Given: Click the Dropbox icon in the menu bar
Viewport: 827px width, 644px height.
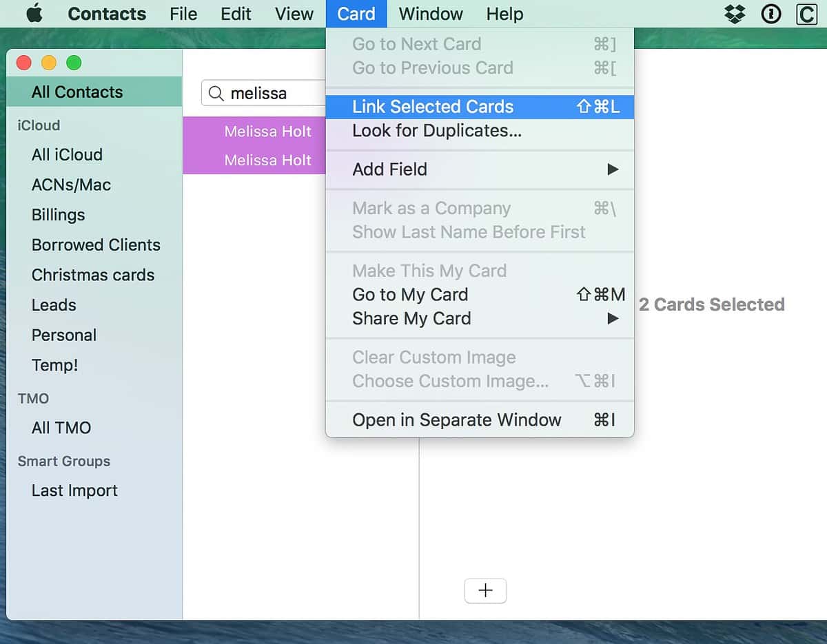Looking at the screenshot, I should pos(735,14).
